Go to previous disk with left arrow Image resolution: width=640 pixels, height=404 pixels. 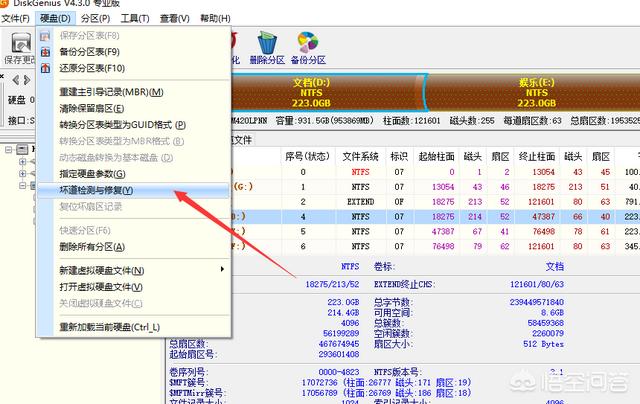point(16,80)
